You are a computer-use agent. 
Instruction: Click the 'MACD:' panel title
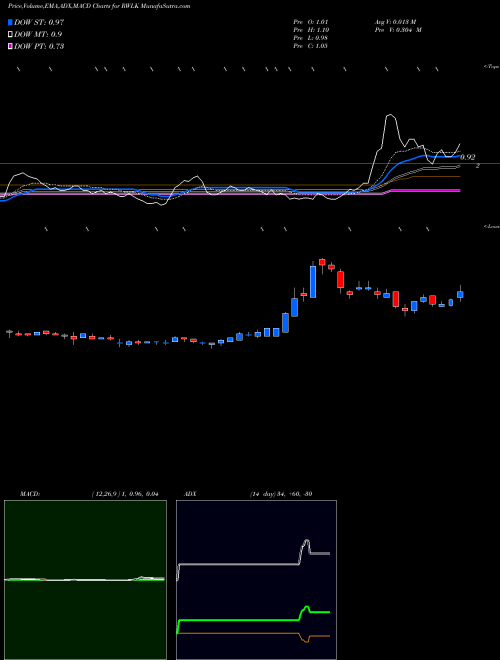coord(30,494)
